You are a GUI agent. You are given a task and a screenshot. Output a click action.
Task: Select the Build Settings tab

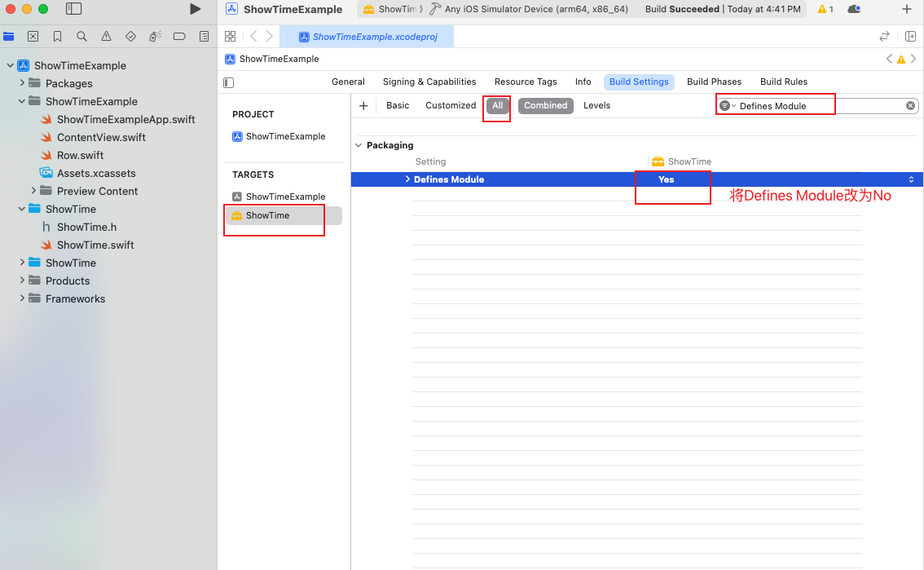click(x=639, y=82)
